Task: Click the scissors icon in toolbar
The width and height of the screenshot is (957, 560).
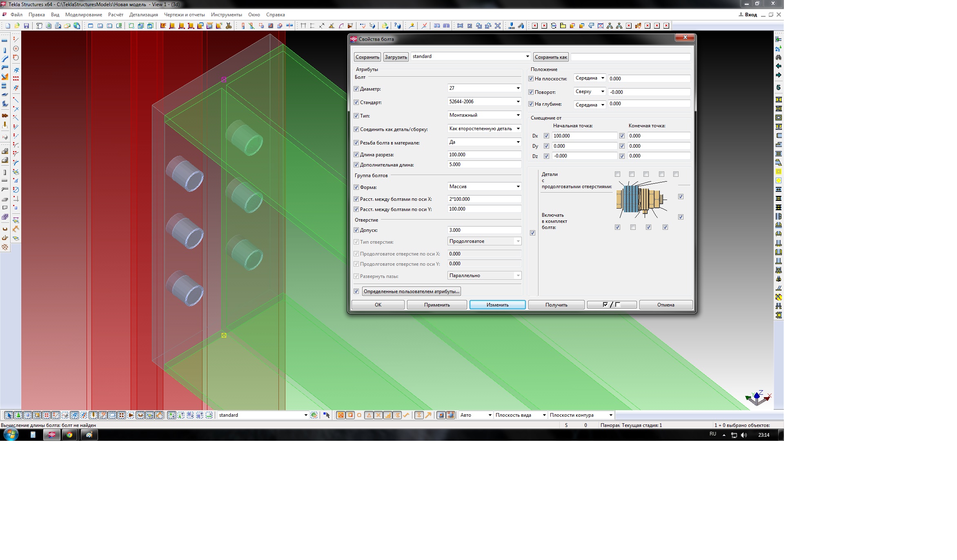Action: coord(229,26)
